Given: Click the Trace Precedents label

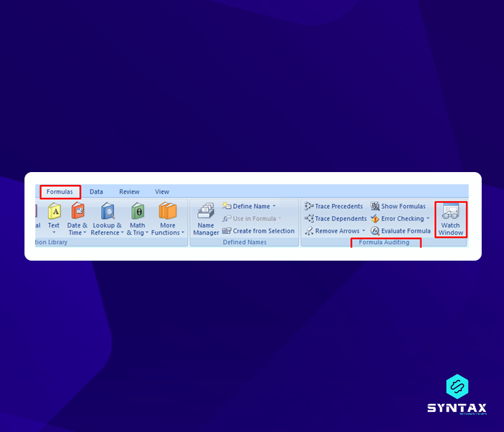Looking at the screenshot, I should coord(339,207).
